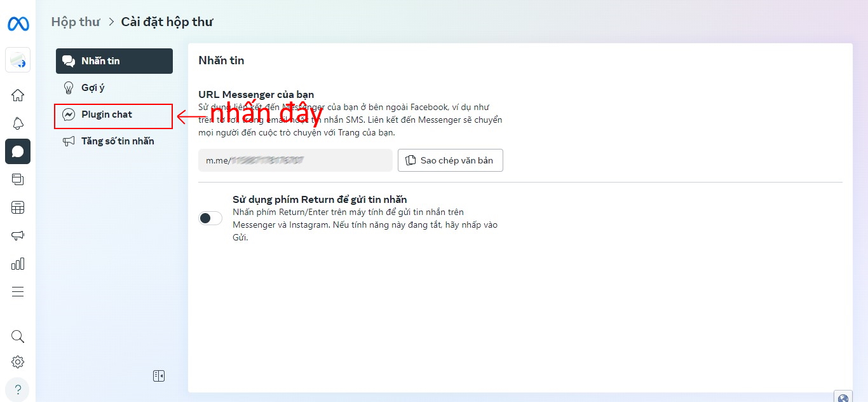
Task: Click the Search magnifier icon
Action: click(18, 336)
